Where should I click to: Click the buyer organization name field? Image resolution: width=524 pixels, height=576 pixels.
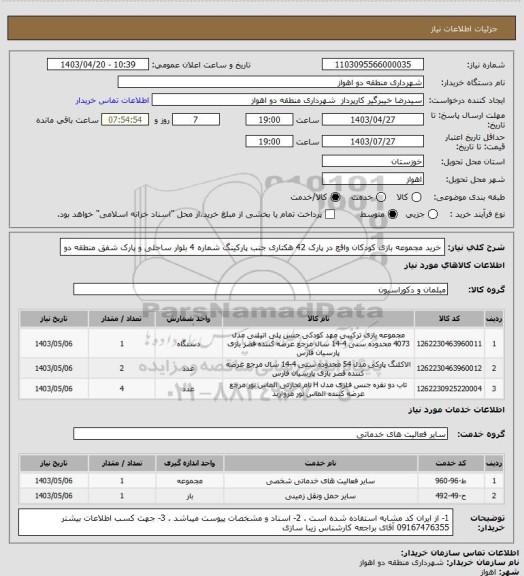click(270, 82)
